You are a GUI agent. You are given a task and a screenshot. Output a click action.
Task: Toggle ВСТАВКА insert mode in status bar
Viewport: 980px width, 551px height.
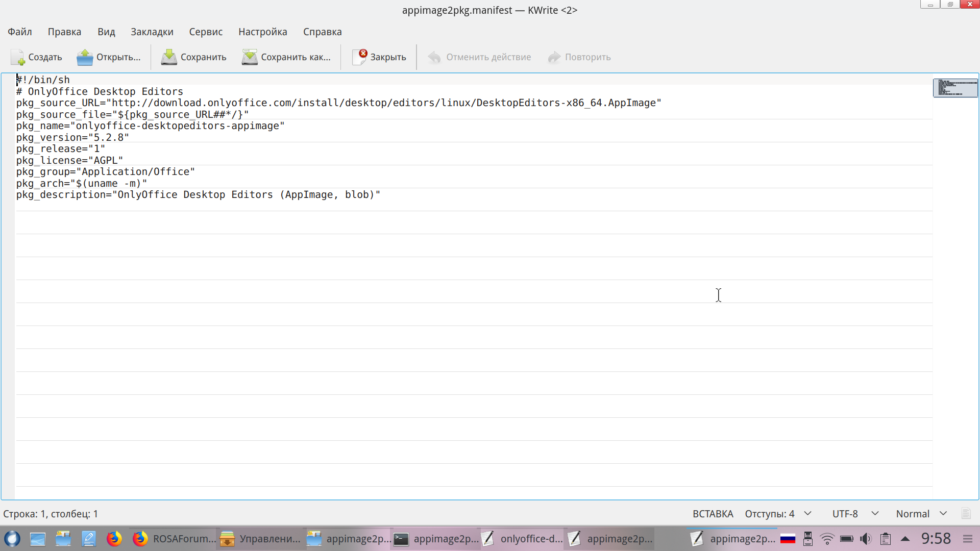(713, 514)
